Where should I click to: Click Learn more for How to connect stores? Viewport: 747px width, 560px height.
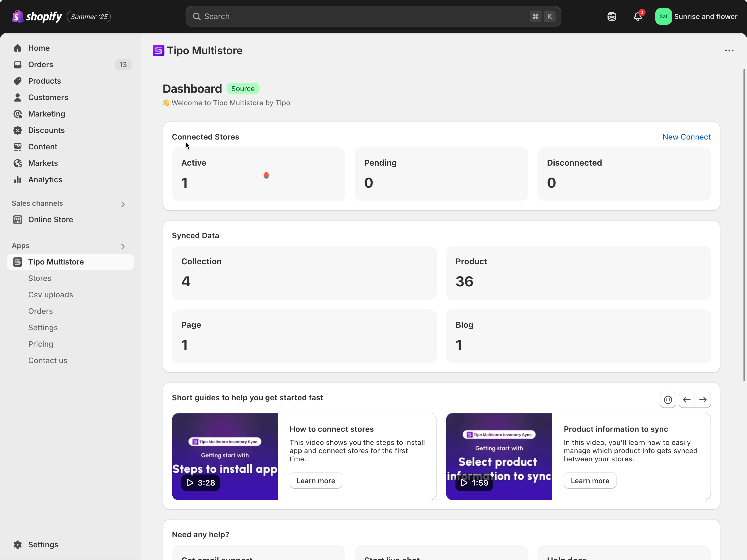tap(315, 481)
